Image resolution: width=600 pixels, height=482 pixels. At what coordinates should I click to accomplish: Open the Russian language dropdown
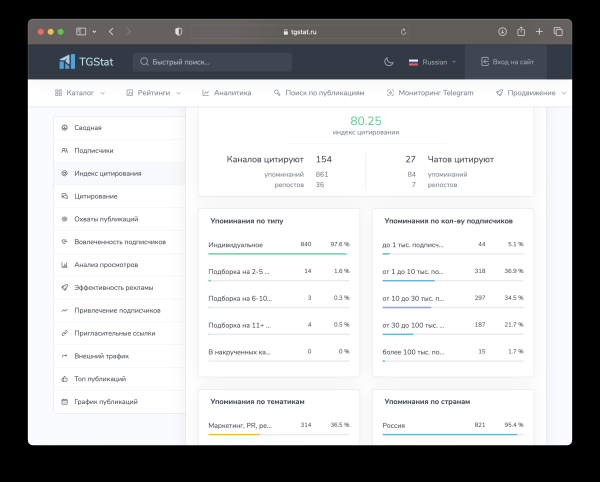[x=432, y=62]
